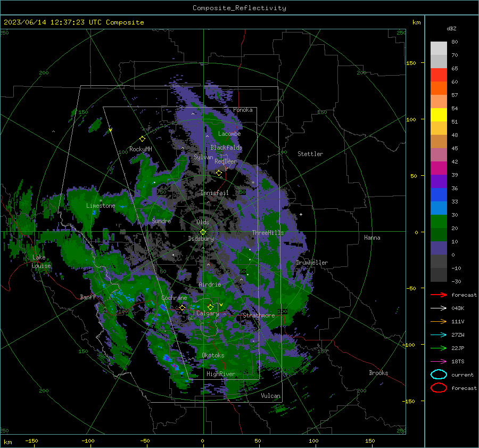Click the purple 10 dBZ legend swatch
Viewport: 479px width, 448px height.
[439, 248]
